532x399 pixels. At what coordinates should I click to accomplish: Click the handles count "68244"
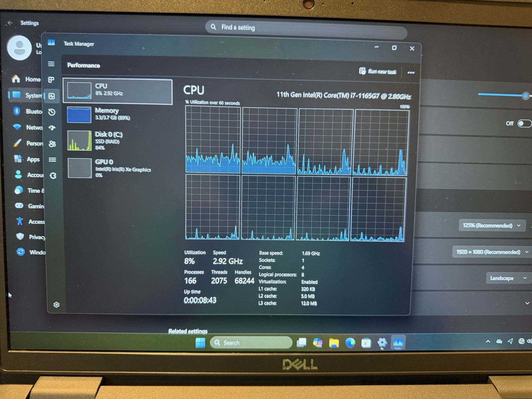(x=244, y=281)
